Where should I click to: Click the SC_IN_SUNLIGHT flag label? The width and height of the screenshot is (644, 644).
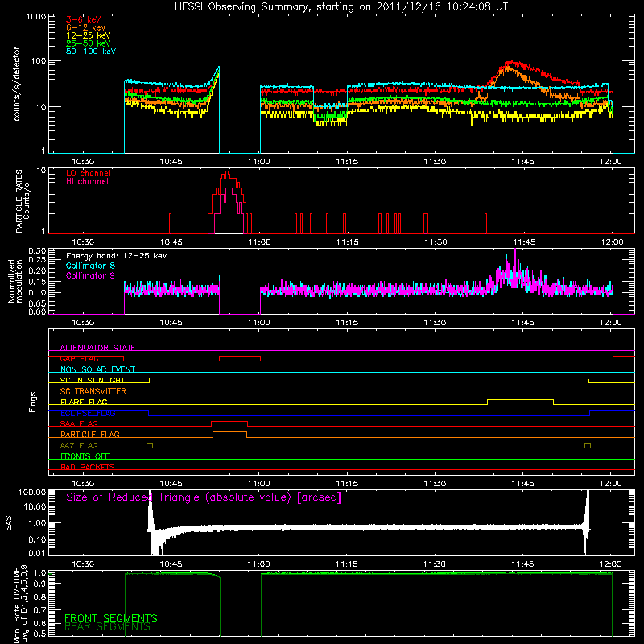[x=93, y=380]
